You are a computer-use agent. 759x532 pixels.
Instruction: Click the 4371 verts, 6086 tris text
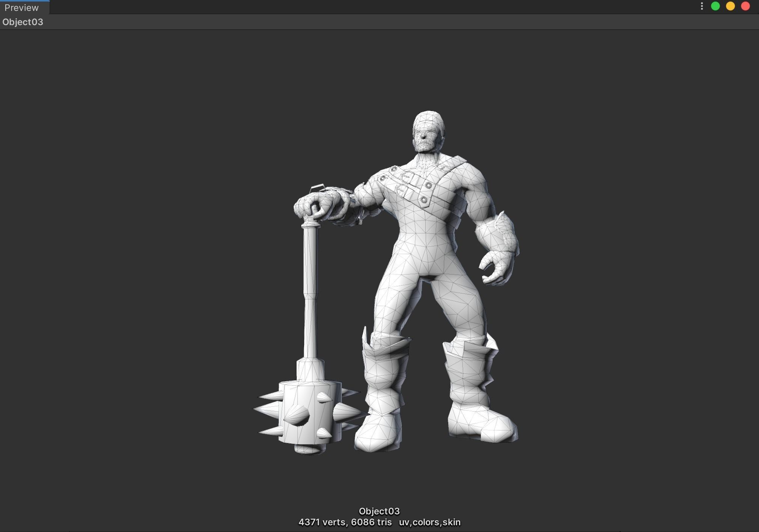[345, 522]
